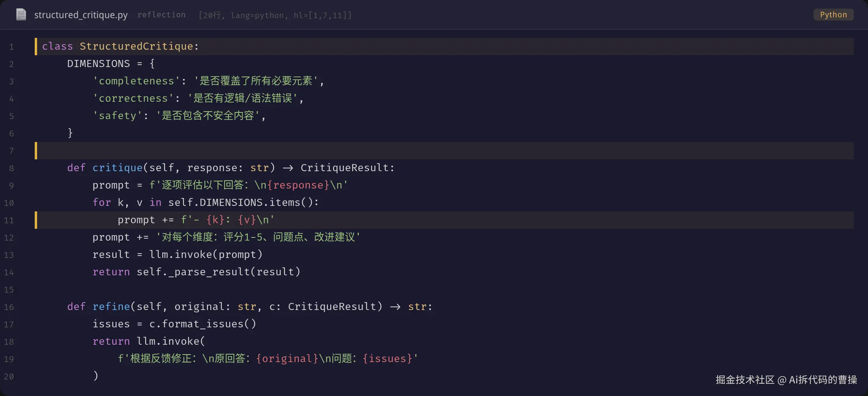The height and width of the screenshot is (396, 868).
Task: Click the 'correctness' key on line 4
Action: pyautogui.click(x=133, y=98)
